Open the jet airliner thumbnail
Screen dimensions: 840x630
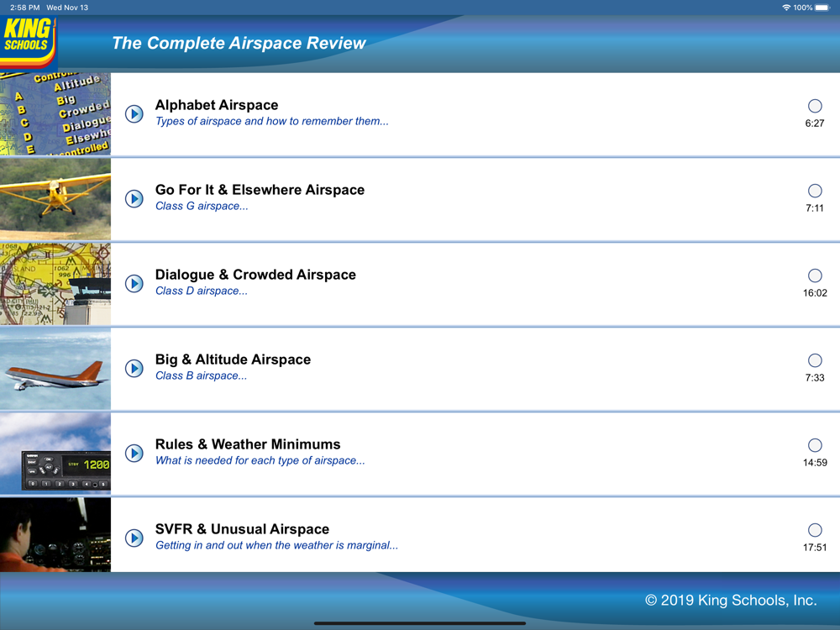[55, 369]
